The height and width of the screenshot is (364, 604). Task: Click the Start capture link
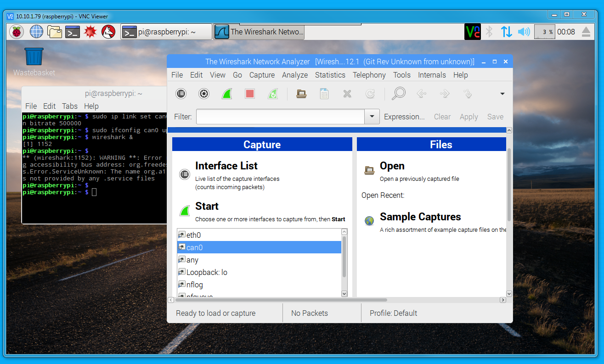pyautogui.click(x=207, y=206)
